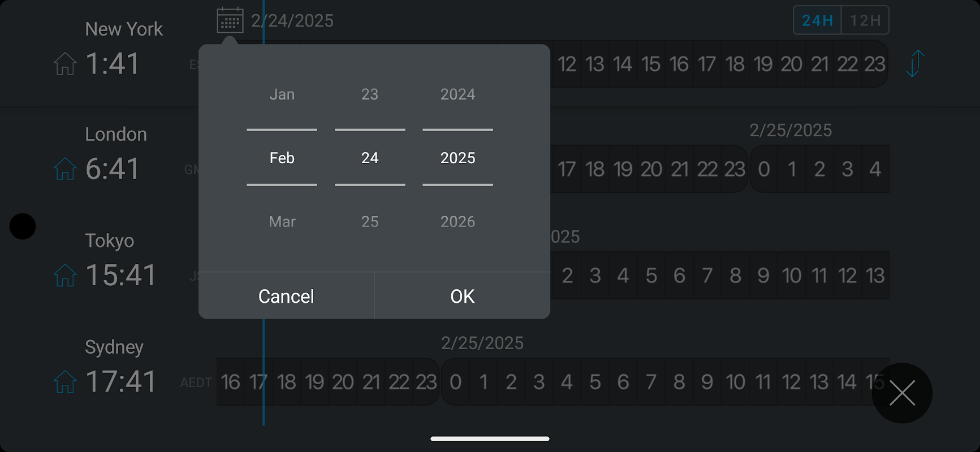The image size is (980, 452).
Task: Switch to 12H time format
Action: coord(865,21)
